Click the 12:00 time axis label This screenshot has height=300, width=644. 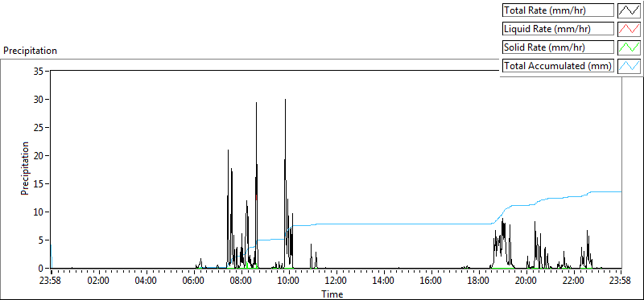[336, 281]
